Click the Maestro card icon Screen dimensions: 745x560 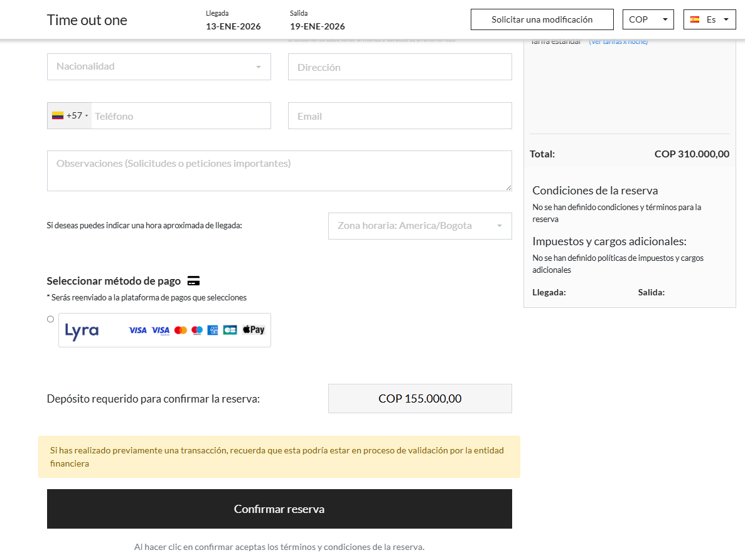pyautogui.click(x=197, y=330)
